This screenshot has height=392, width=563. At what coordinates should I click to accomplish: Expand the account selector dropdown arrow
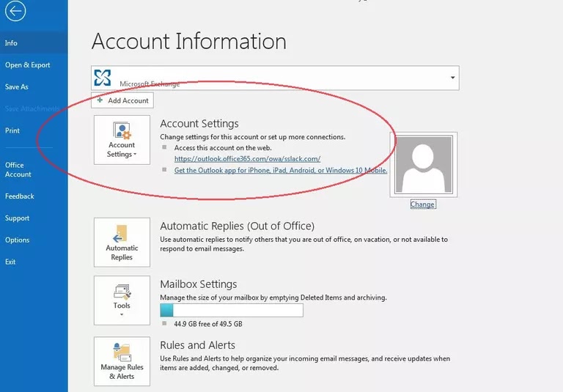(x=452, y=78)
